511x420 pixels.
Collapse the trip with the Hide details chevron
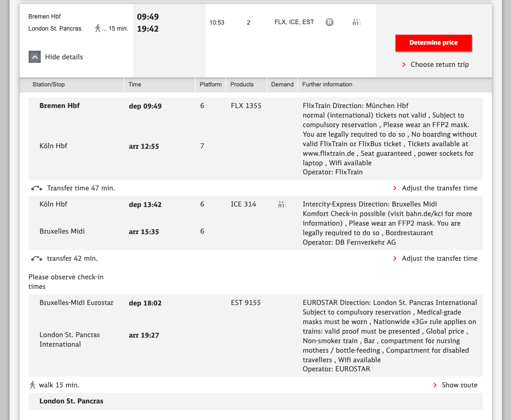[x=34, y=57]
